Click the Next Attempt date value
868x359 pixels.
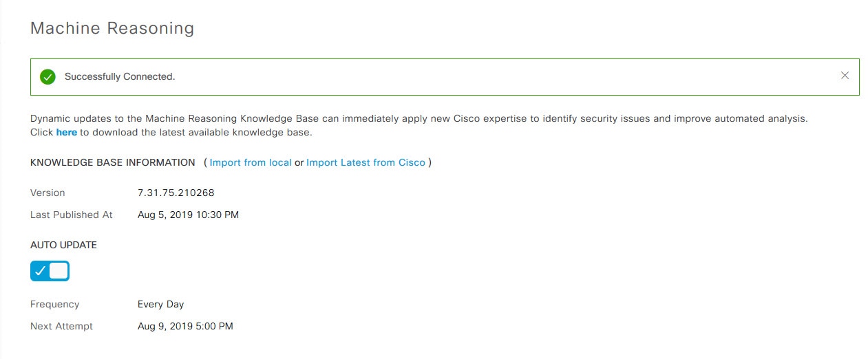coord(185,326)
